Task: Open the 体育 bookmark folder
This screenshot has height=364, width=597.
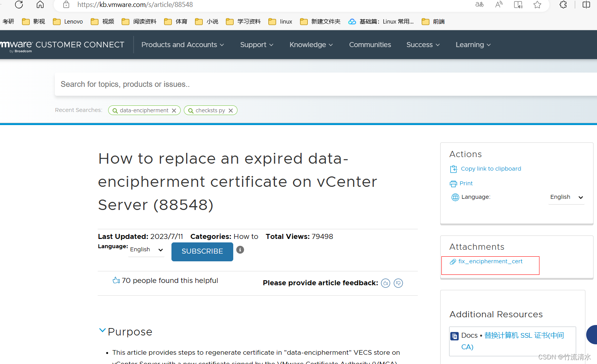Action: 176,22
